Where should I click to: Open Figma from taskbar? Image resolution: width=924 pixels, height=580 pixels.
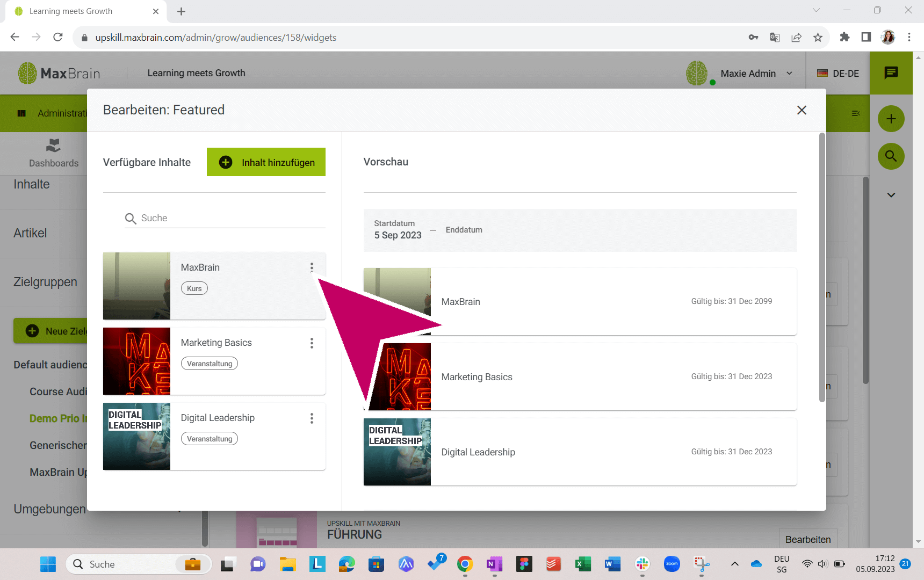click(x=524, y=564)
